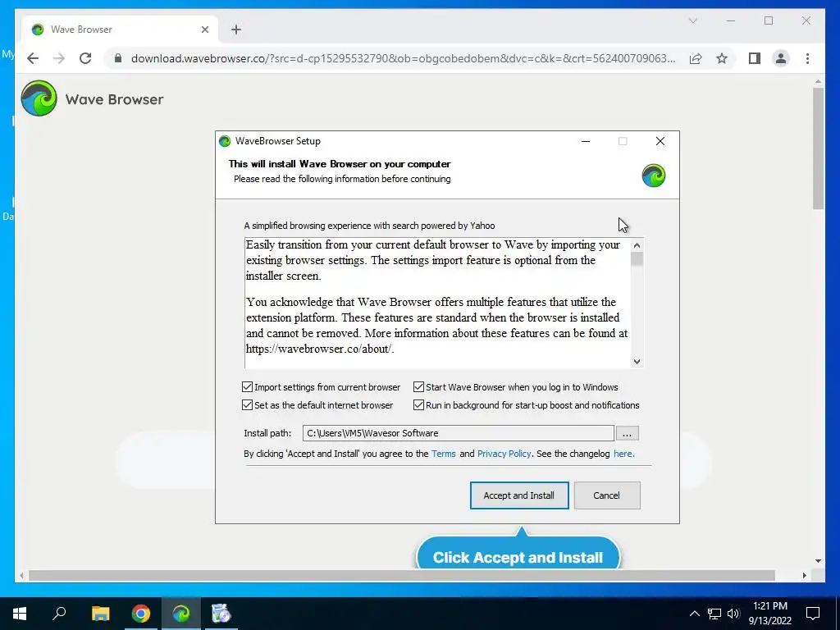Uncheck Set as the default internet browser
Screen dimensions: 840x630
tap(247, 405)
